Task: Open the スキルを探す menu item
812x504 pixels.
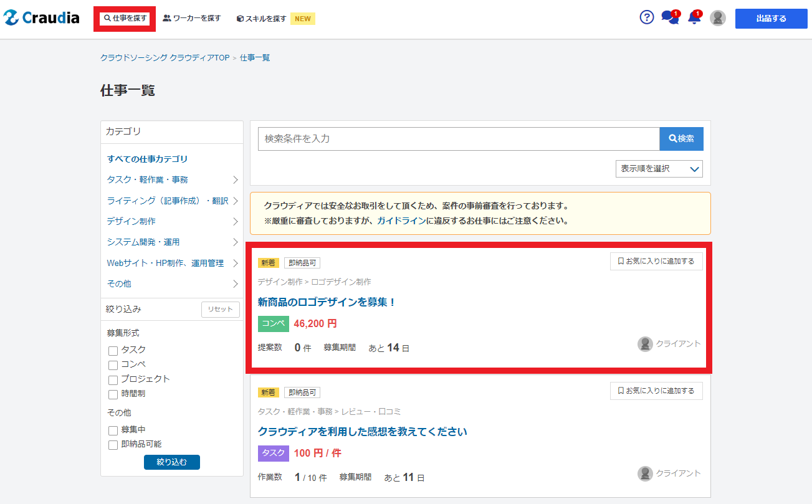Action: click(x=262, y=19)
